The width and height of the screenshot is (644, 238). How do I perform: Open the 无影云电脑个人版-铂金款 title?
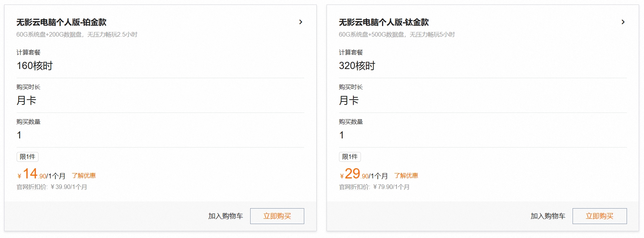click(61, 22)
